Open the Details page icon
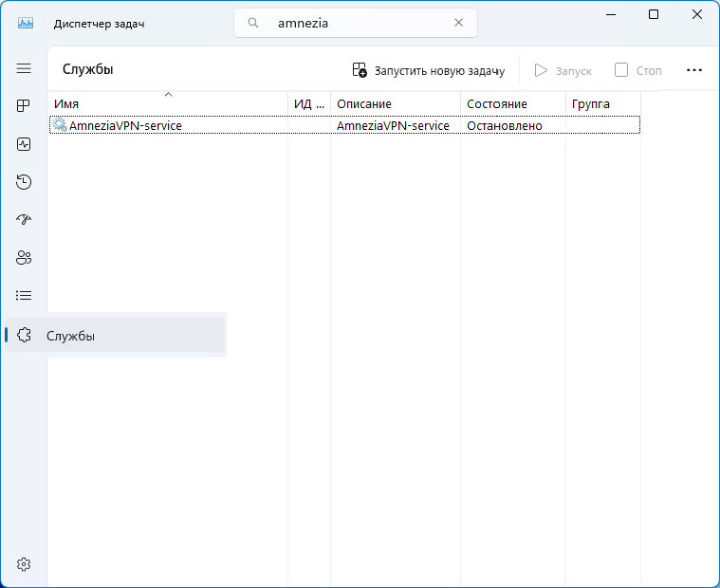This screenshot has height=588, width=720. [24, 296]
